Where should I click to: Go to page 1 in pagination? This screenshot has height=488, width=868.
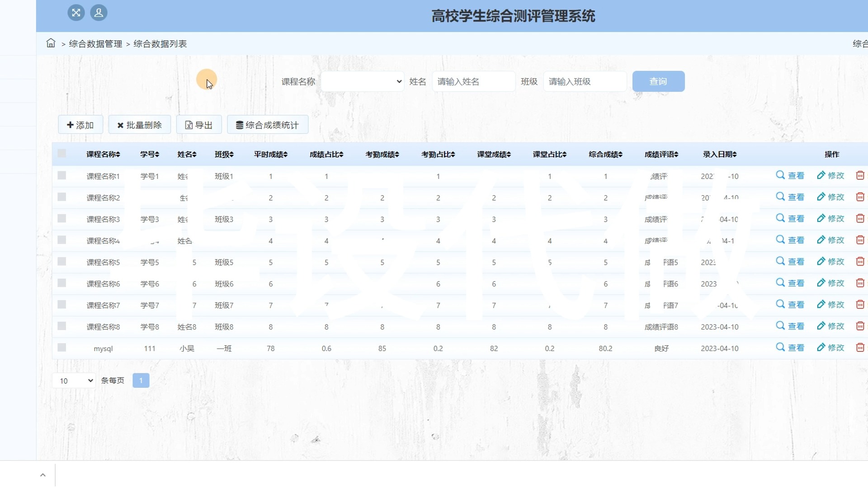click(x=141, y=380)
